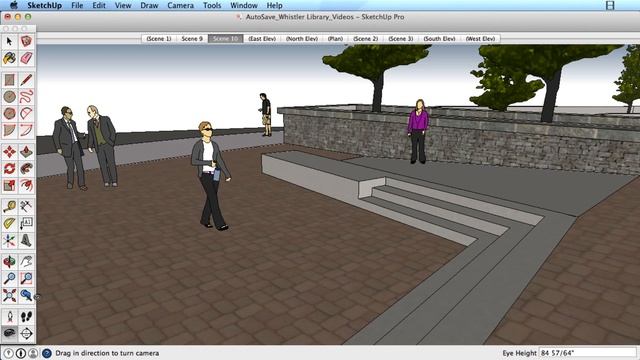Select the Zoom Window tool
640x360 pixels.
(26, 278)
